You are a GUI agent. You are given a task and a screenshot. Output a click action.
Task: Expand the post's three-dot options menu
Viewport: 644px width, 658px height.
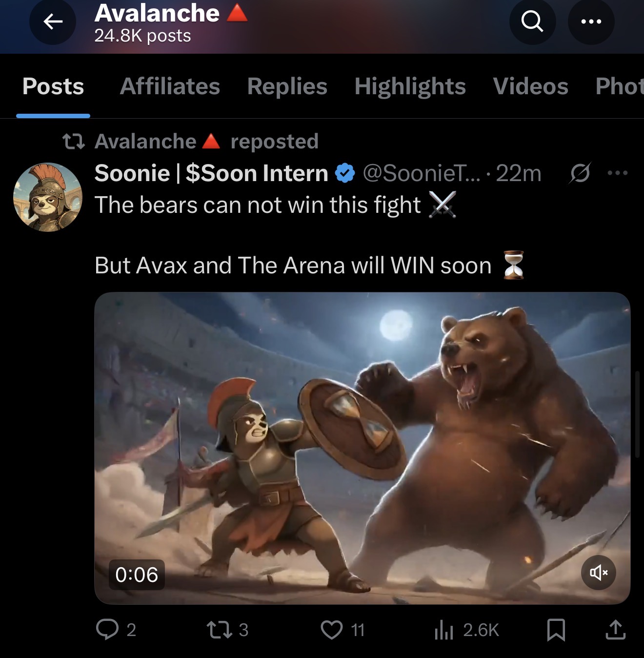pos(618,173)
